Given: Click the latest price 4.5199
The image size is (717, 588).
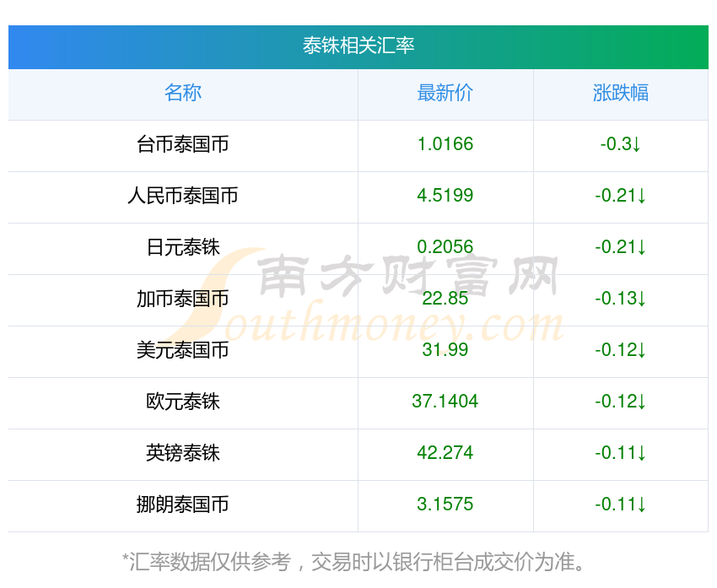Looking at the screenshot, I should (x=445, y=196).
